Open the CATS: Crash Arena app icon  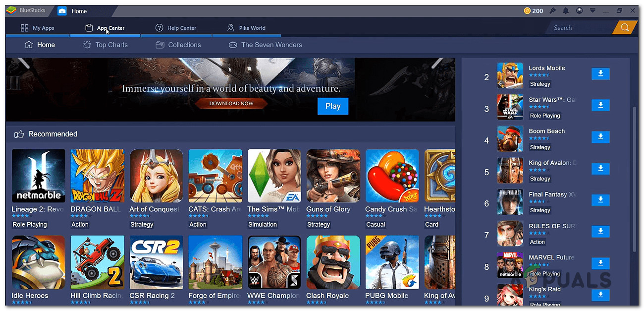pyautogui.click(x=215, y=176)
